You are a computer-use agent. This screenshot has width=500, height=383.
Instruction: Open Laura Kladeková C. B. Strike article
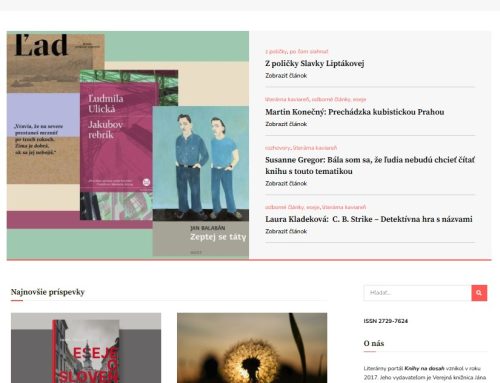point(369,219)
